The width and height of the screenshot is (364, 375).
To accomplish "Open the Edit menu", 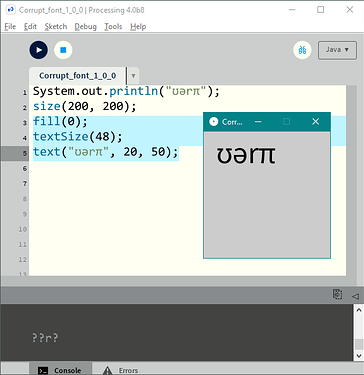I will pyautogui.click(x=30, y=26).
